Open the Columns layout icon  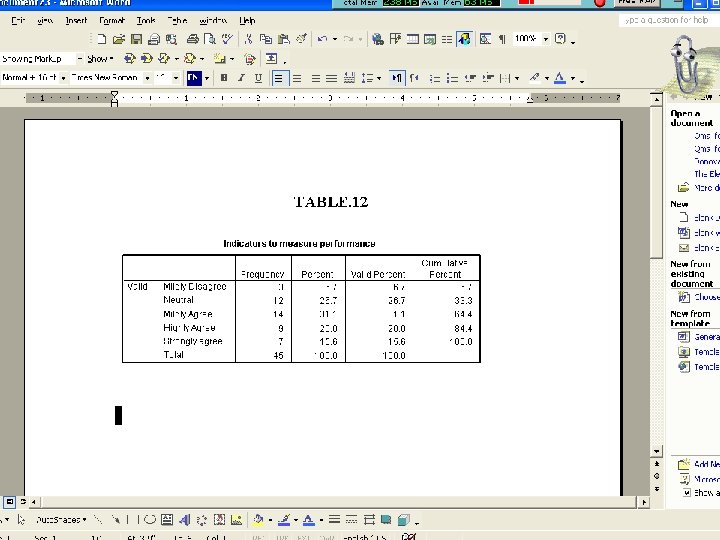point(447,39)
